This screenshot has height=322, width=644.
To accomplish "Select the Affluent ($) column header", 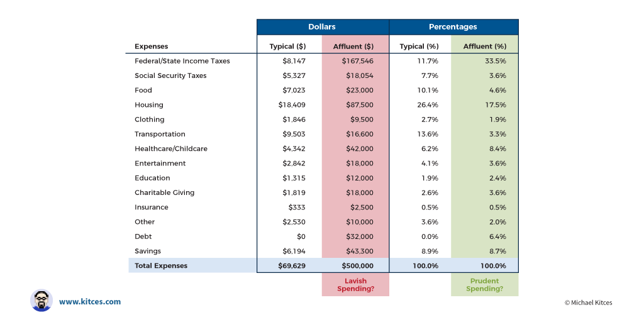I will (353, 47).
